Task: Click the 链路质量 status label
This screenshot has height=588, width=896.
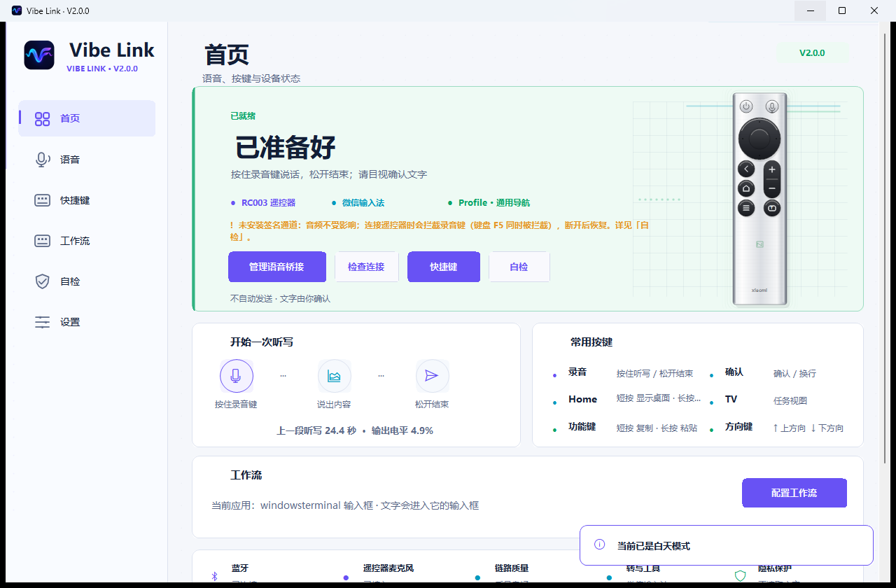Action: pos(511,568)
